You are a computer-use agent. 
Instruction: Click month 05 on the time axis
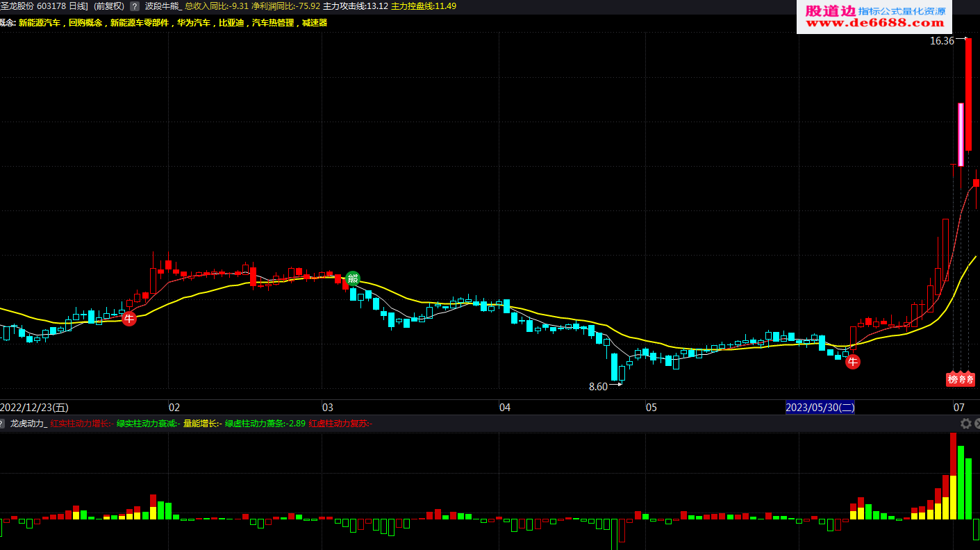coord(651,408)
